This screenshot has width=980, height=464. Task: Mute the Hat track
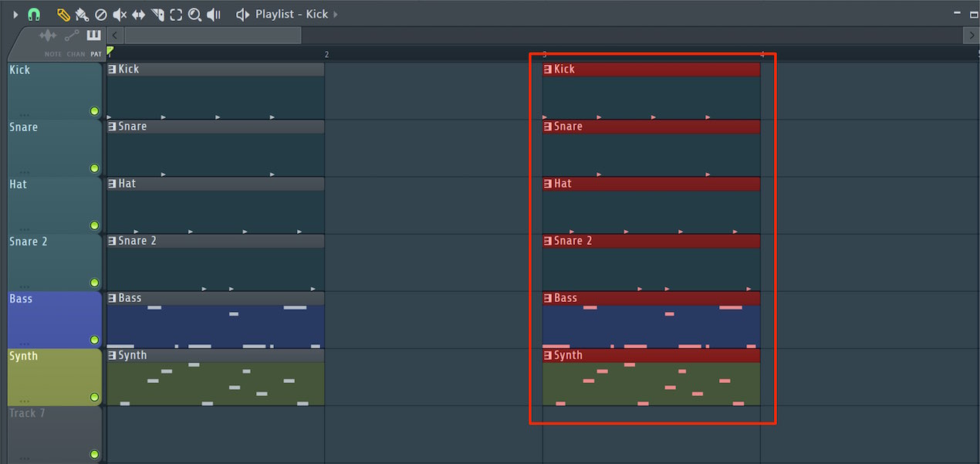pos(94,225)
